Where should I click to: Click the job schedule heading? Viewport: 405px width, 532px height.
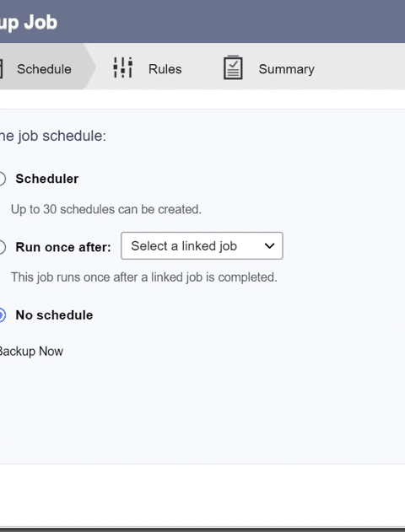click(53, 136)
